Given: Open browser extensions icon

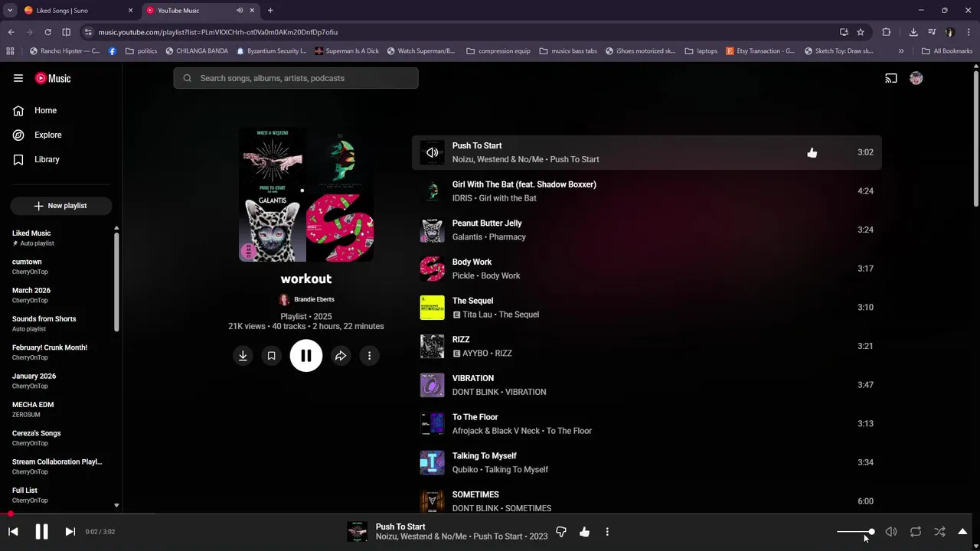Looking at the screenshot, I should coord(887,32).
